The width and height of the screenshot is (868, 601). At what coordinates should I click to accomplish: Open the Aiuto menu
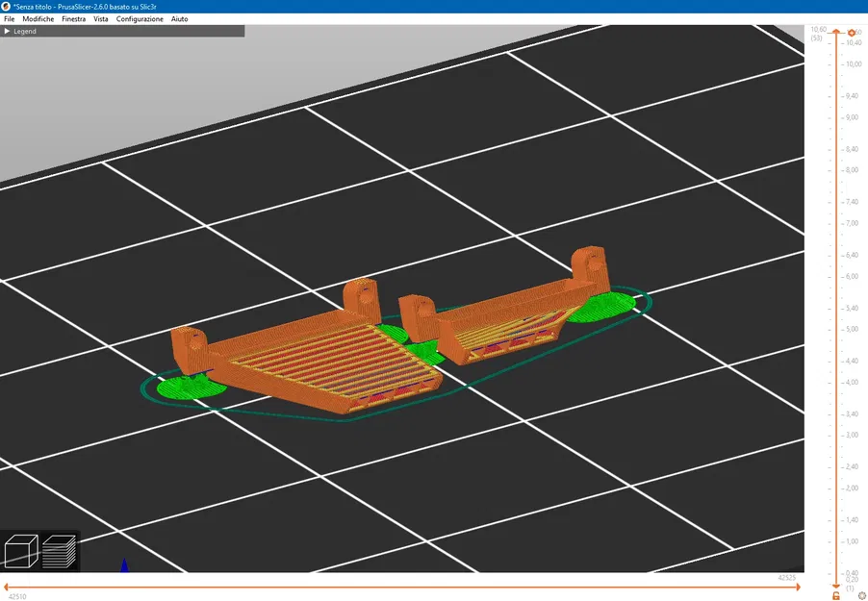(179, 19)
